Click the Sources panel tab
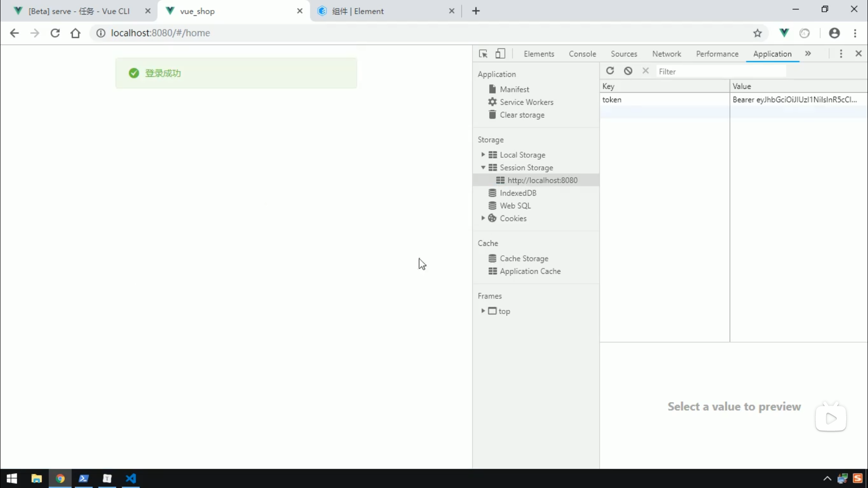 point(624,54)
